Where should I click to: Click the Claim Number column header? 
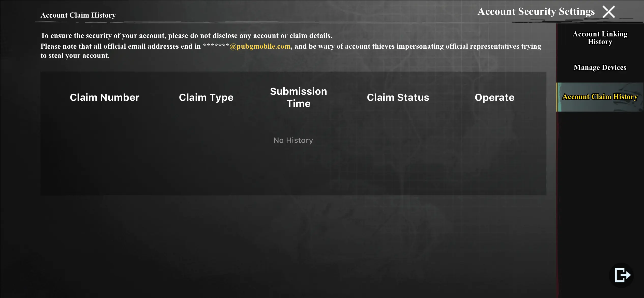pyautogui.click(x=105, y=97)
